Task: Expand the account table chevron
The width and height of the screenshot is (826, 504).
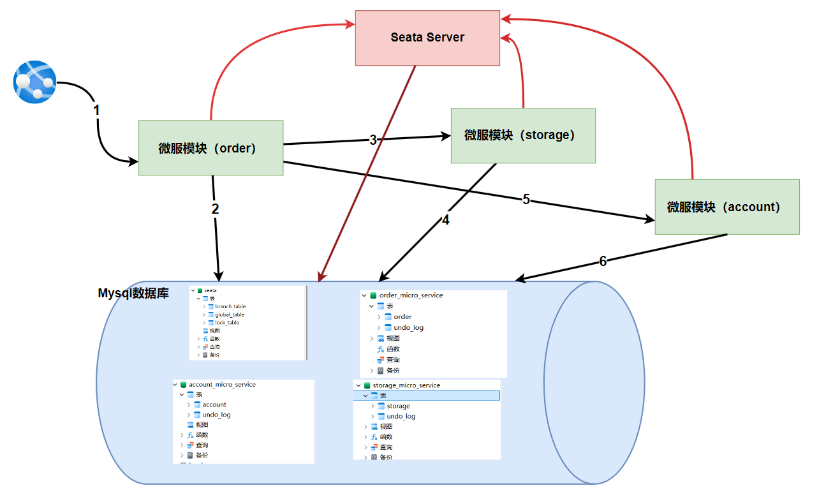Action: [x=188, y=405]
